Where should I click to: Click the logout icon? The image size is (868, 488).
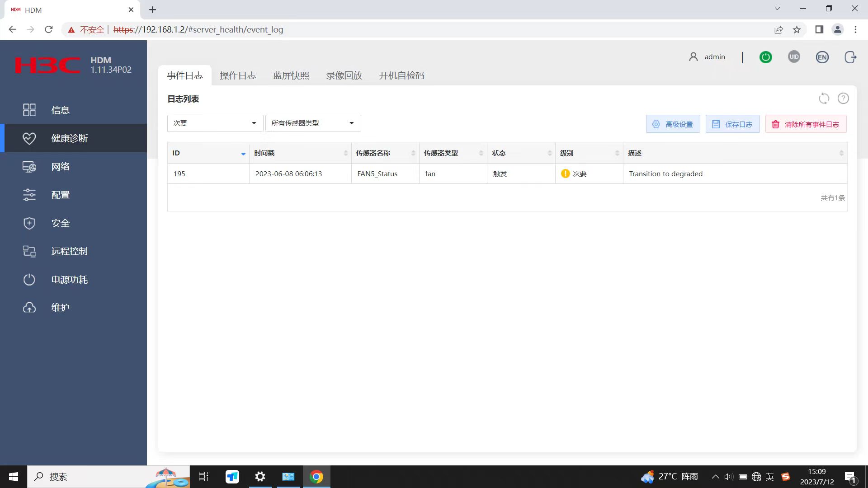850,57
